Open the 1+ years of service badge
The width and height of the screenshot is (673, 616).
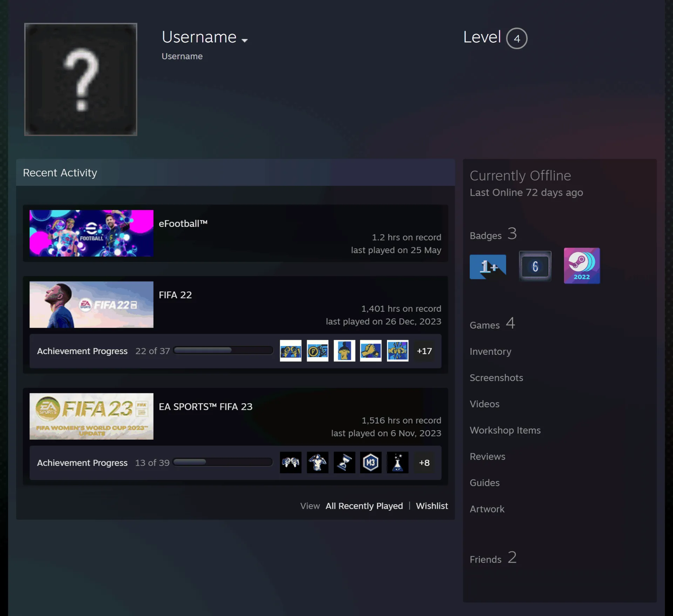[x=488, y=267]
